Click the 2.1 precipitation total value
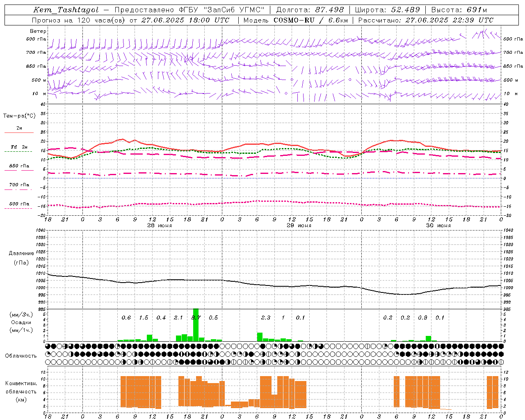525x420 pixels. (x=178, y=317)
